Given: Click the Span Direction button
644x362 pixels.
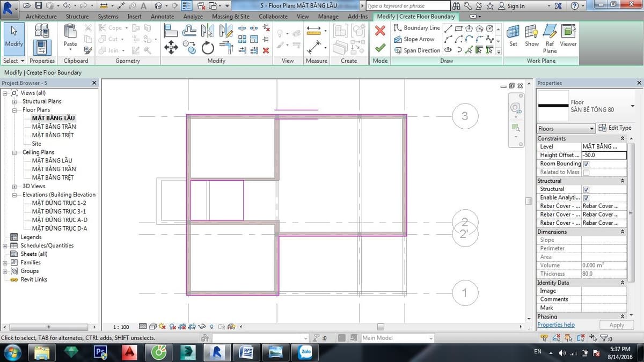Looking at the screenshot, I should coord(417,50).
